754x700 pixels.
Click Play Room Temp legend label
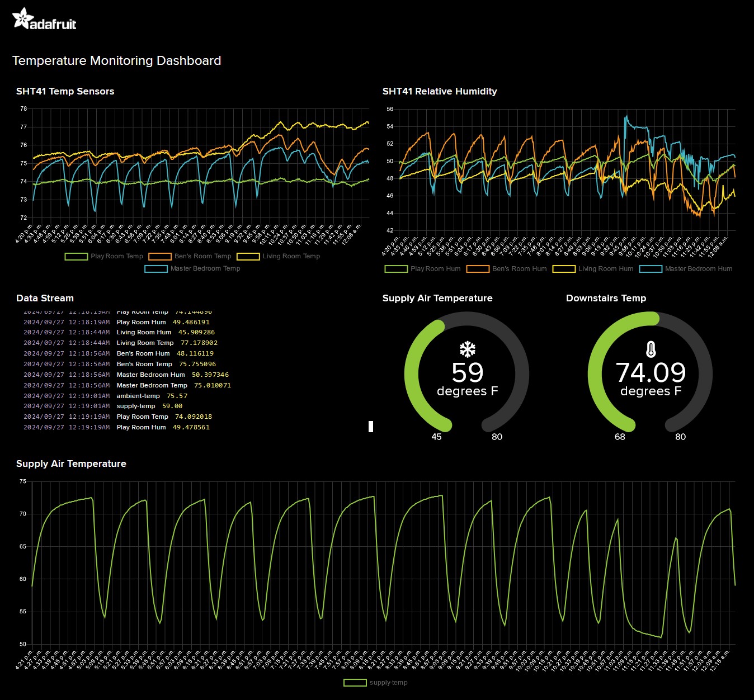(117, 257)
